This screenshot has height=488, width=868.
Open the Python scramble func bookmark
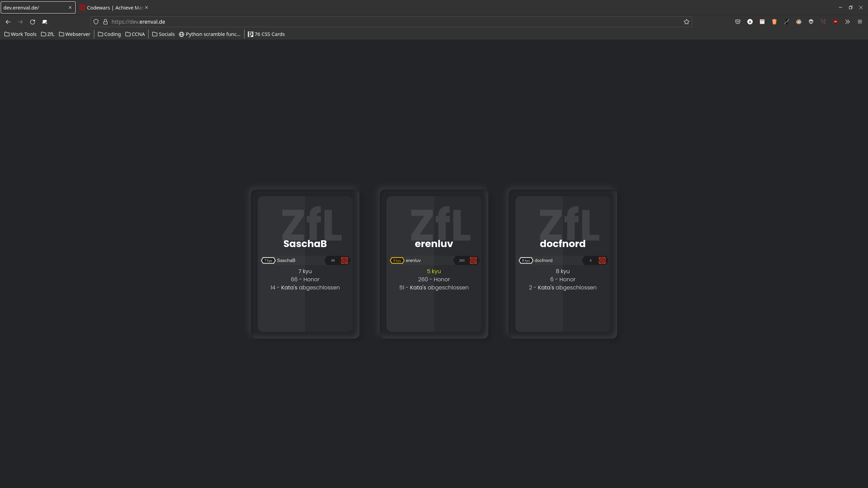pos(210,34)
